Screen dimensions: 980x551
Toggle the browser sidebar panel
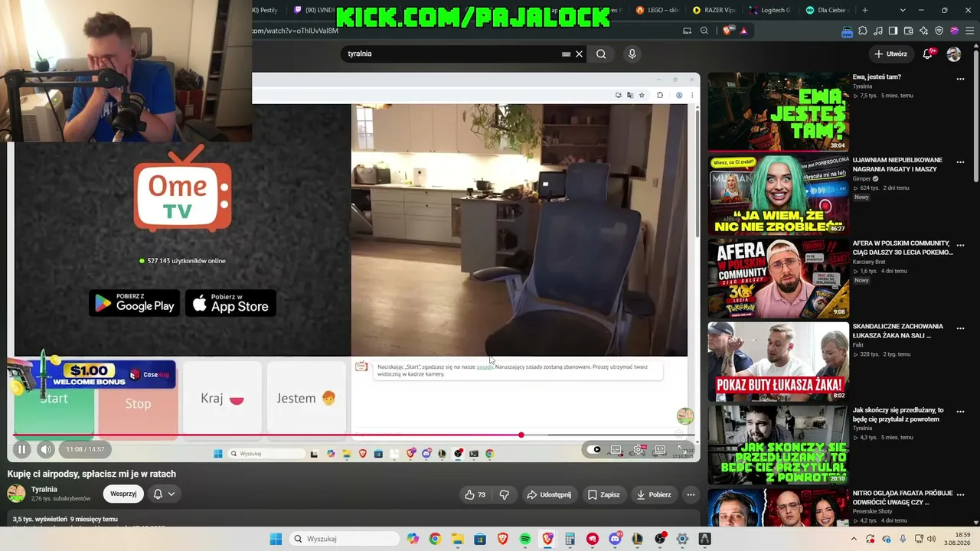click(893, 31)
